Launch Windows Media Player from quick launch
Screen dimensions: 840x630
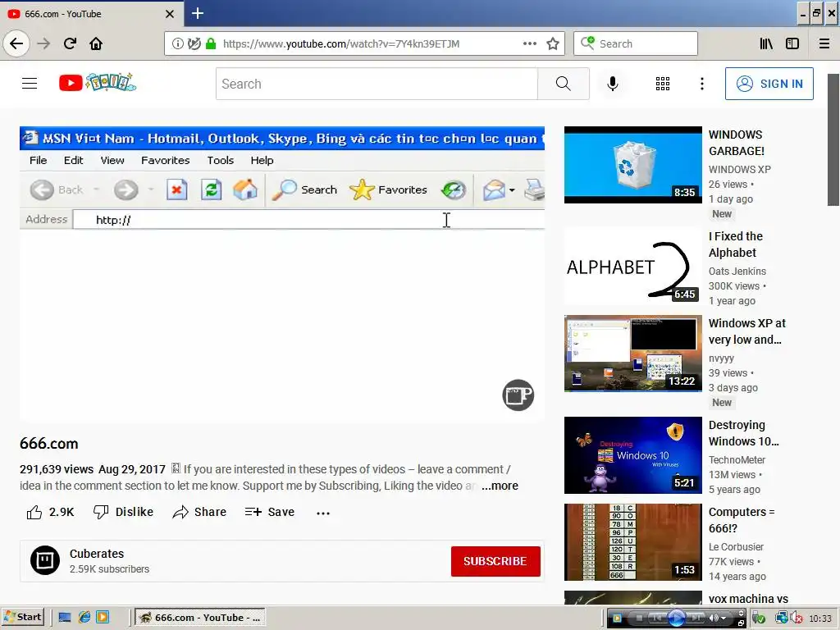[103, 617]
